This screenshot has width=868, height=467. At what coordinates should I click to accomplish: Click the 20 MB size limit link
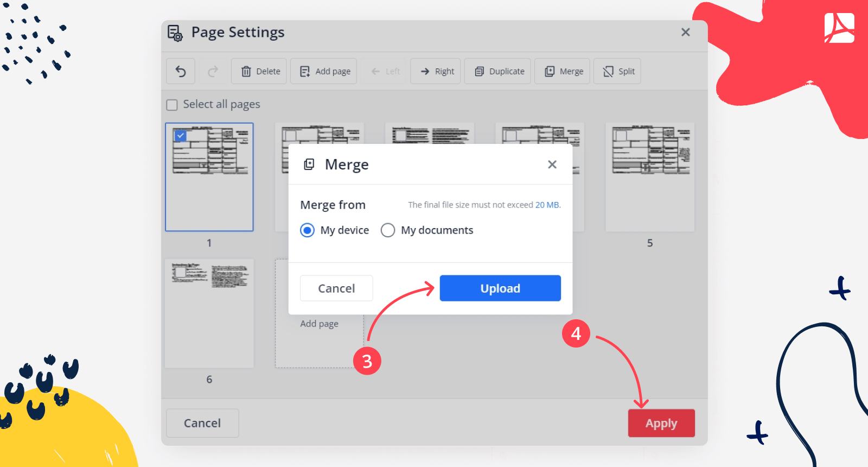pos(548,205)
